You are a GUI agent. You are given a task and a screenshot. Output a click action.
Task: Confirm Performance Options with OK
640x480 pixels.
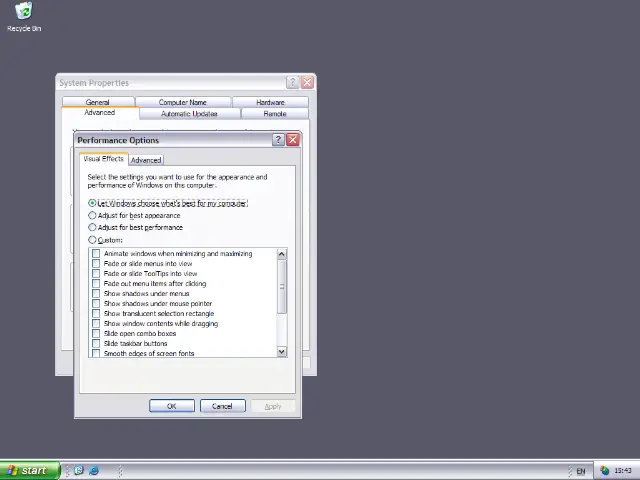tap(172, 406)
